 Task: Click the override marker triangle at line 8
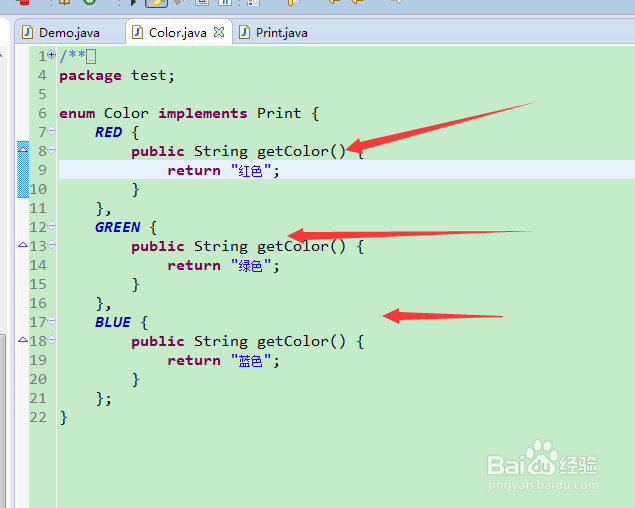(x=23, y=149)
